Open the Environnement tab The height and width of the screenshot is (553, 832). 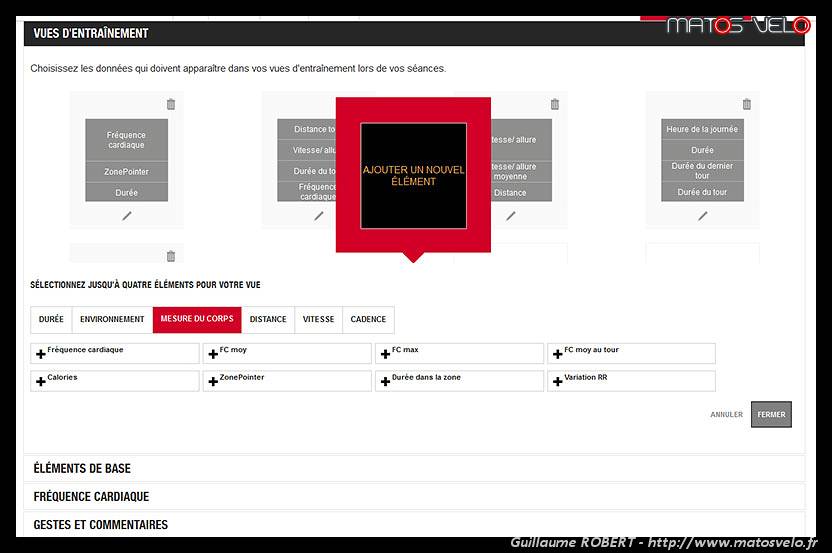pyautogui.click(x=112, y=320)
